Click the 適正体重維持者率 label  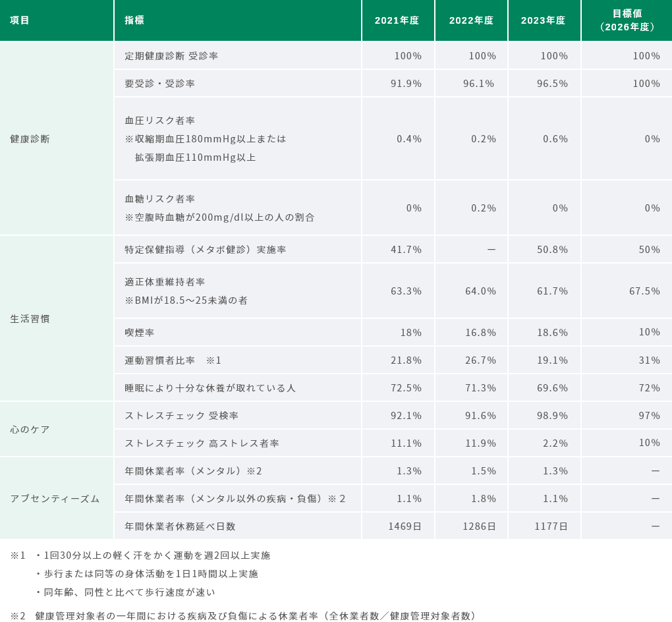click(x=165, y=281)
